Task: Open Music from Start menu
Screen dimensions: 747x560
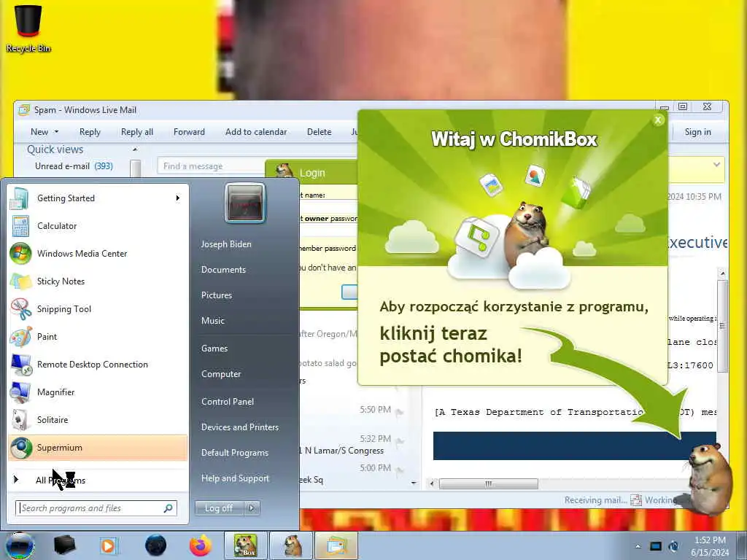Action: pos(212,321)
